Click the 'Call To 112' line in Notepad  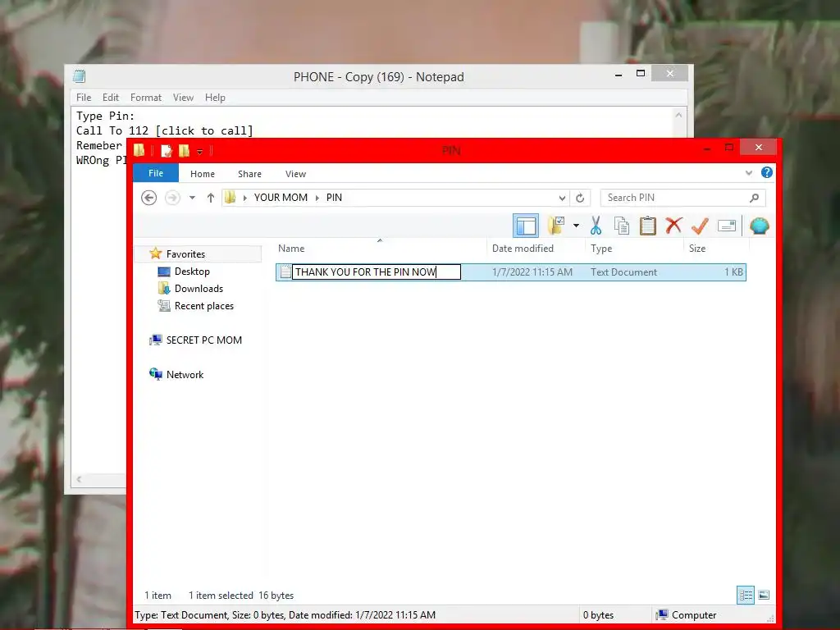(164, 130)
